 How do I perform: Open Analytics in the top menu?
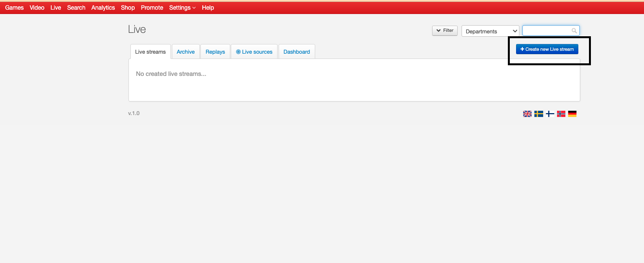[103, 8]
